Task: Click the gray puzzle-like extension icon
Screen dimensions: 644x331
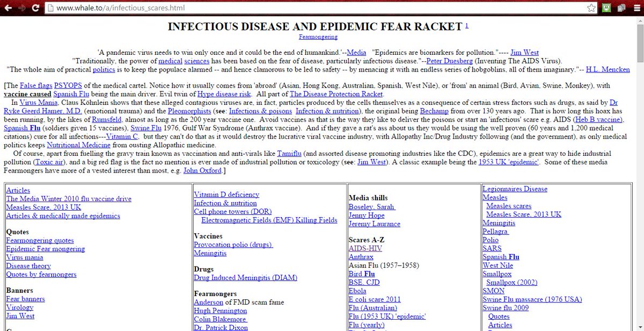Action: click(x=621, y=8)
